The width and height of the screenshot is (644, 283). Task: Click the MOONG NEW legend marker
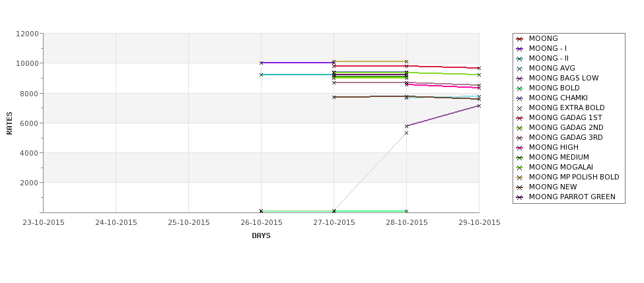pos(520,187)
